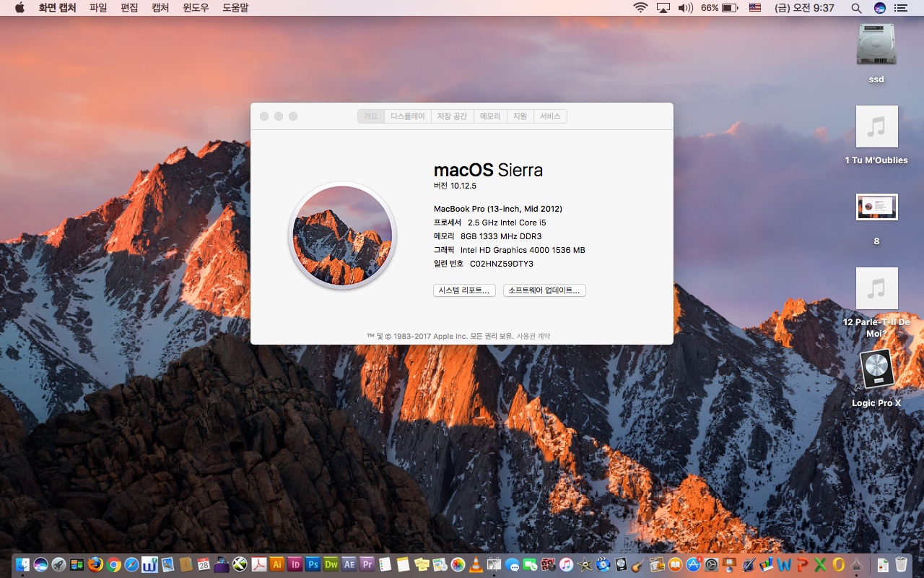Select the 저장 공간 tab
The image size is (924, 578).
point(452,116)
